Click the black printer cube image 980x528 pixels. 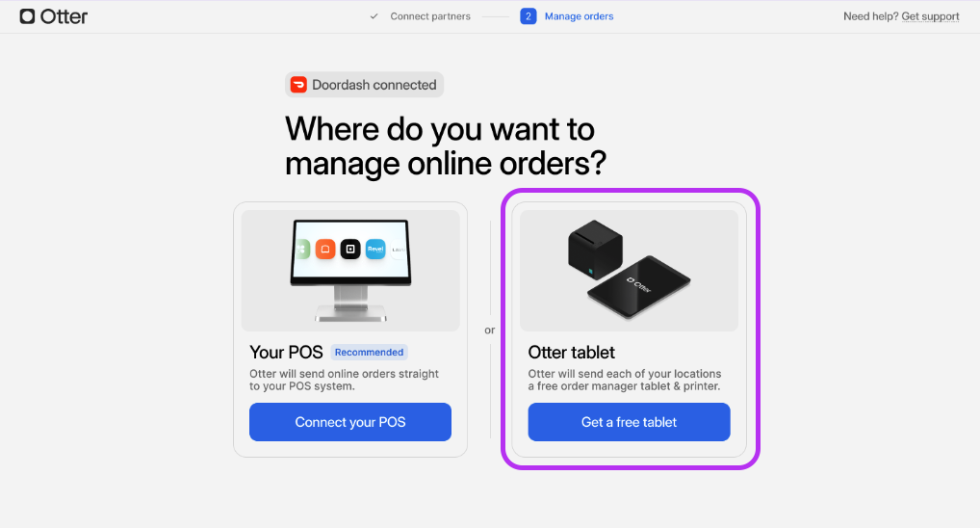[595, 249]
